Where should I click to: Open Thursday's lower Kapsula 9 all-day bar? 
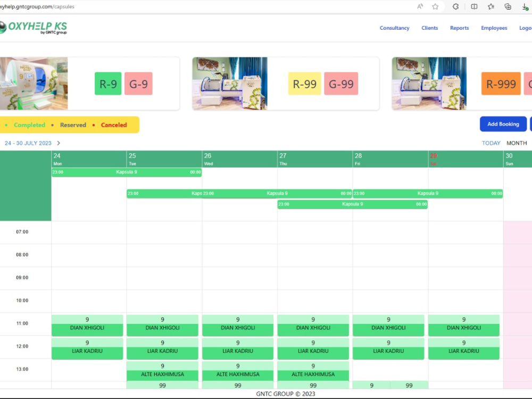point(353,204)
